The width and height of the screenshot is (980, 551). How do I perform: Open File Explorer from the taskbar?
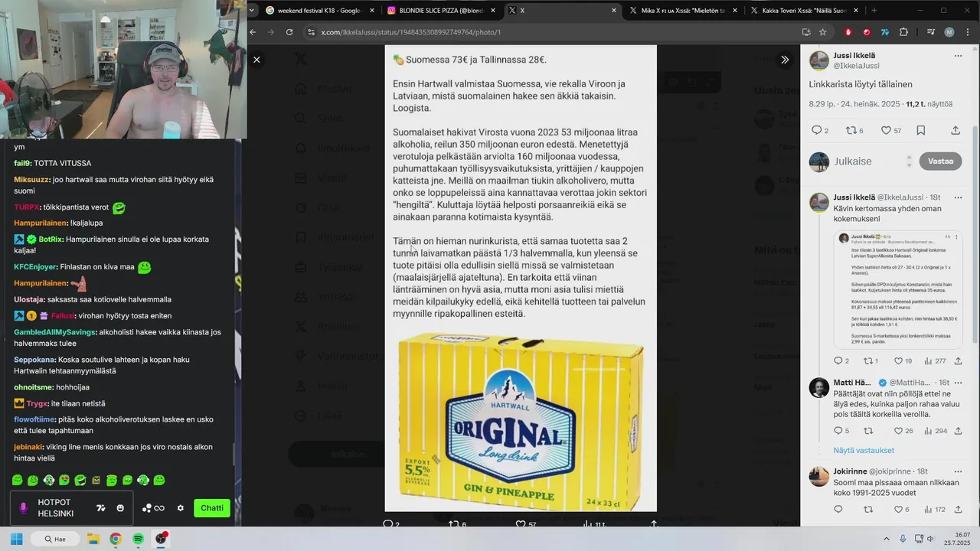tap(93, 539)
